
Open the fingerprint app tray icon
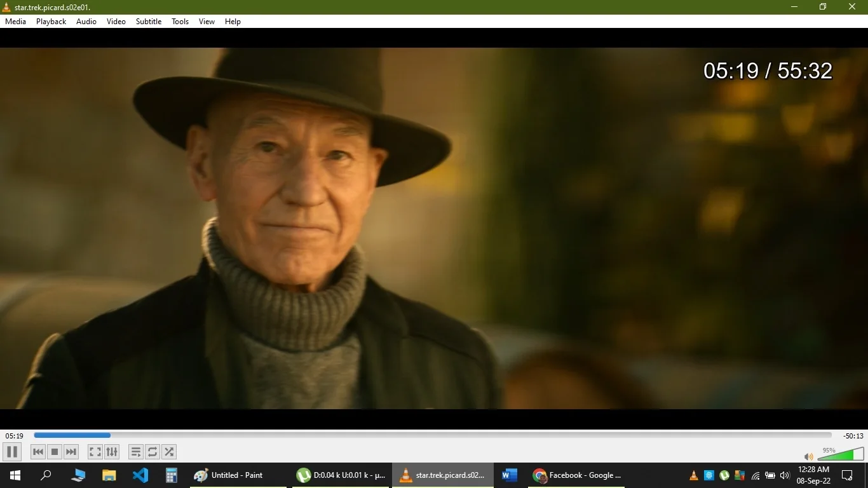pos(709,475)
